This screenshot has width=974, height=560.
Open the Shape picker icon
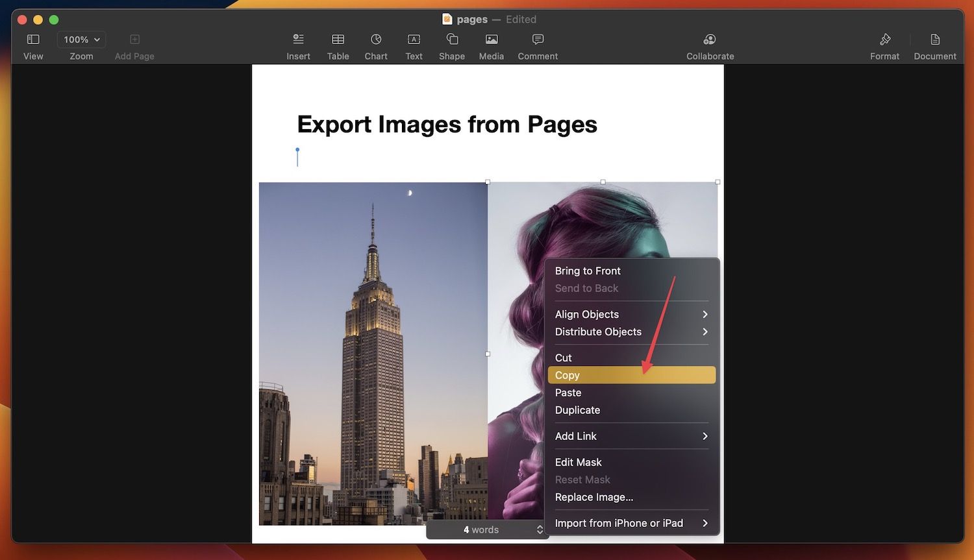[x=452, y=40]
